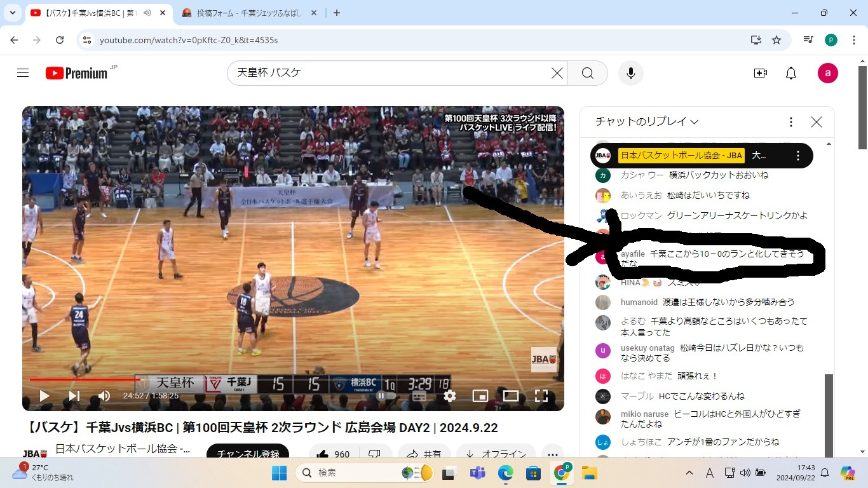Open more actions ellipsis below the video
This screenshot has width=868, height=488.
(x=553, y=454)
